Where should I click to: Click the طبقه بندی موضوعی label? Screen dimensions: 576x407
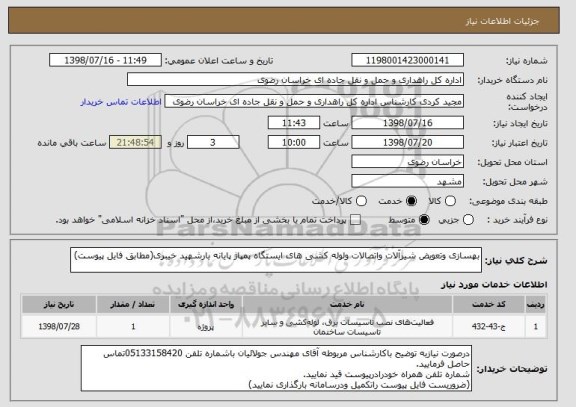point(508,201)
